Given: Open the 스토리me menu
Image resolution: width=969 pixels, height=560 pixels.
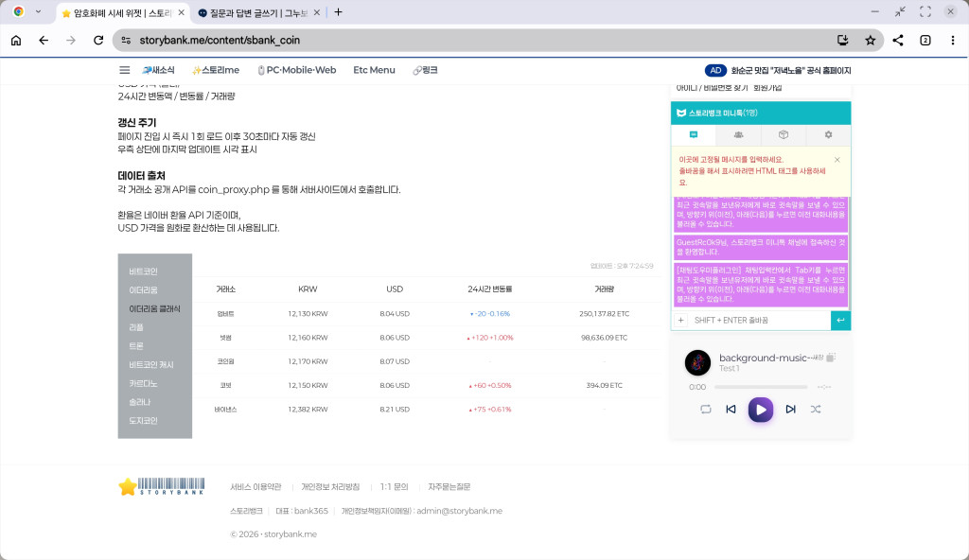Looking at the screenshot, I should point(216,70).
